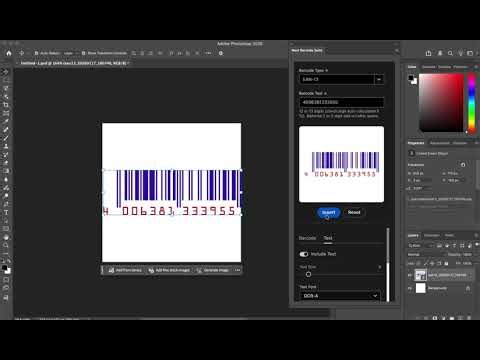Select the Zoom tool in toolbar
This screenshot has height=360, width=480.
tap(6, 245)
